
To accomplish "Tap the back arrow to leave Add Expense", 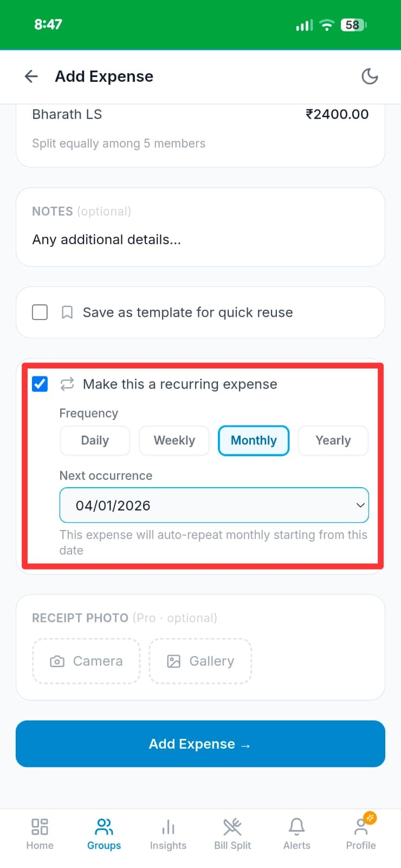I will tap(31, 76).
